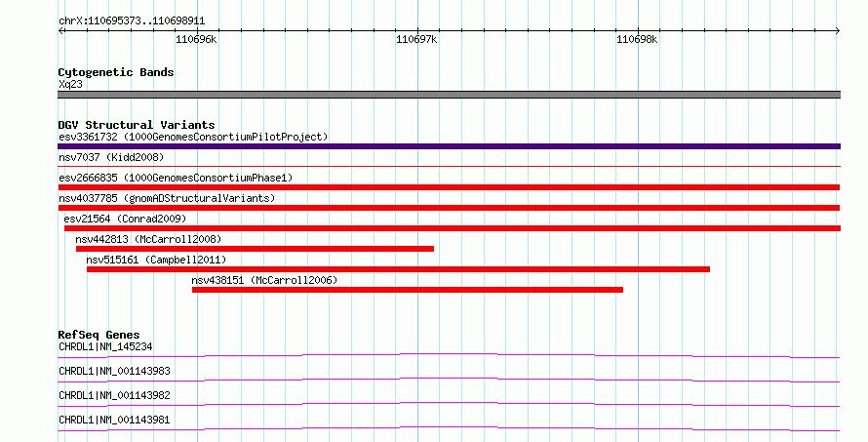868x442 pixels.
Task: Click the Cytogenetic Bands track heading
Action: point(116,72)
